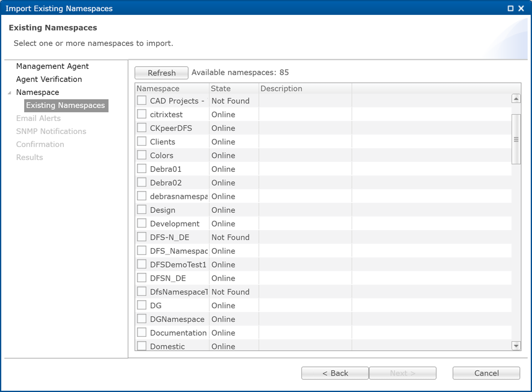Tick the DG namespace checkbox
This screenshot has height=392, width=532.
[x=141, y=305]
